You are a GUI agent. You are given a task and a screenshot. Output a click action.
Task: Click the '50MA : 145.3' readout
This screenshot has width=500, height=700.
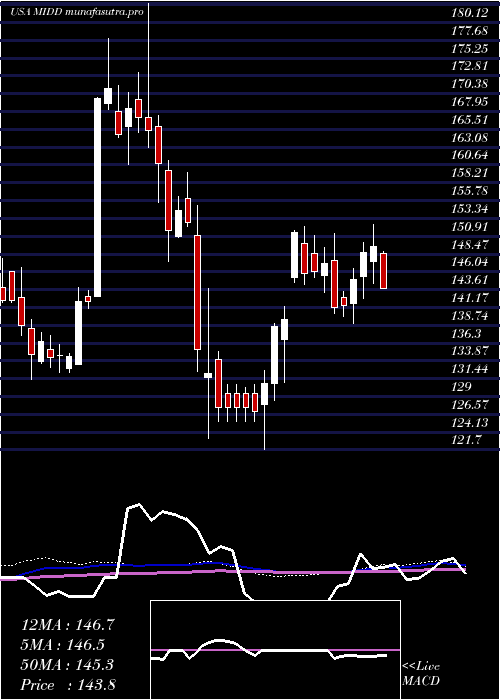[67, 665]
